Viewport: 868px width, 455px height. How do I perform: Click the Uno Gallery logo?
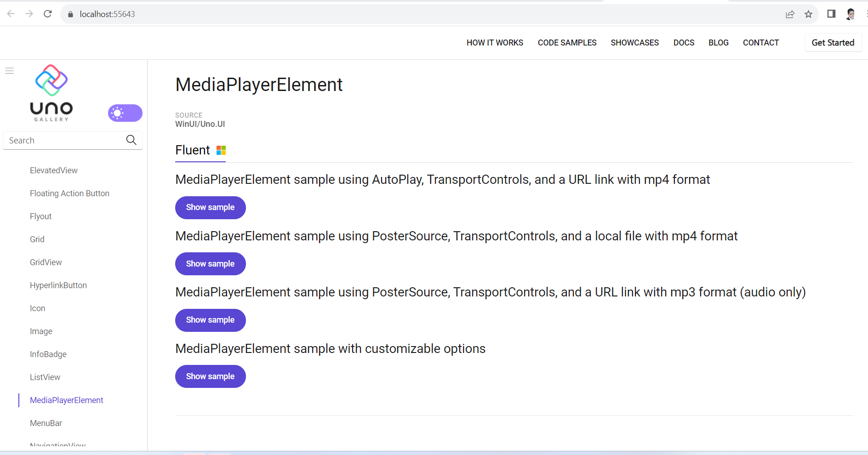pyautogui.click(x=51, y=93)
